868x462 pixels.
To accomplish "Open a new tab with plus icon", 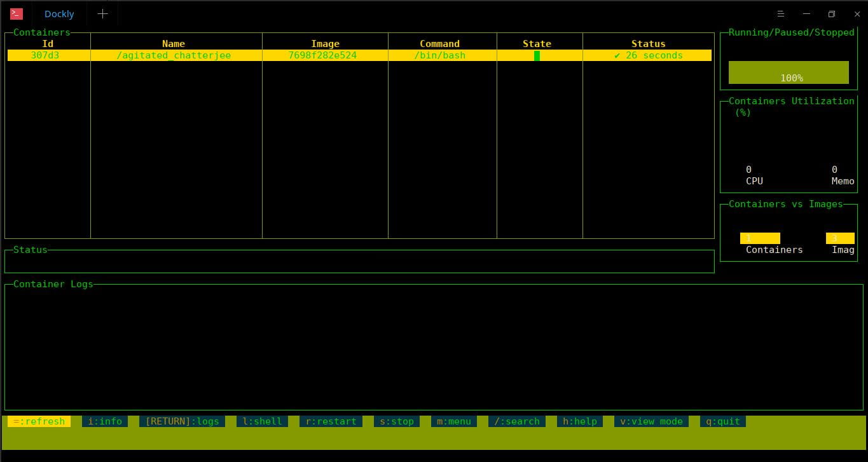I will [102, 13].
